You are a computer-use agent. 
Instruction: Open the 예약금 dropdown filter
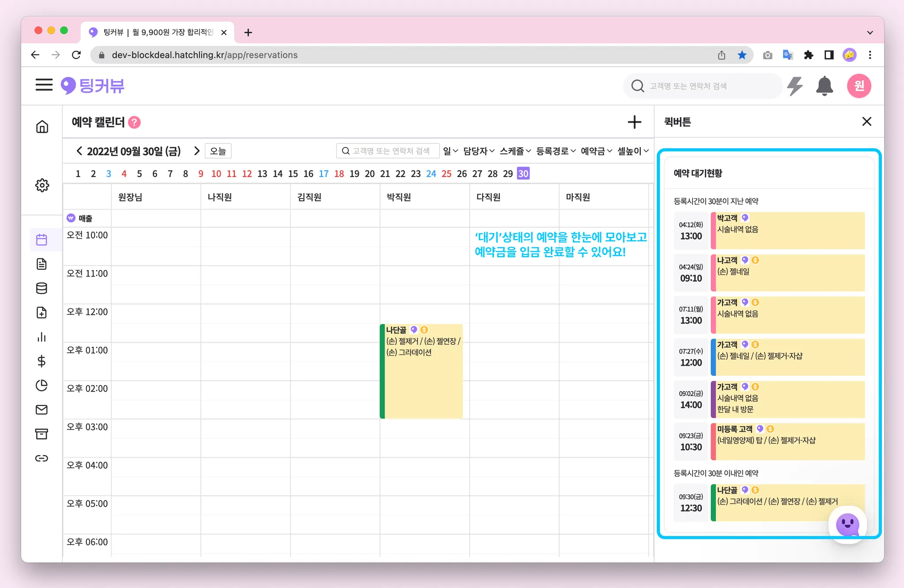pyautogui.click(x=596, y=151)
